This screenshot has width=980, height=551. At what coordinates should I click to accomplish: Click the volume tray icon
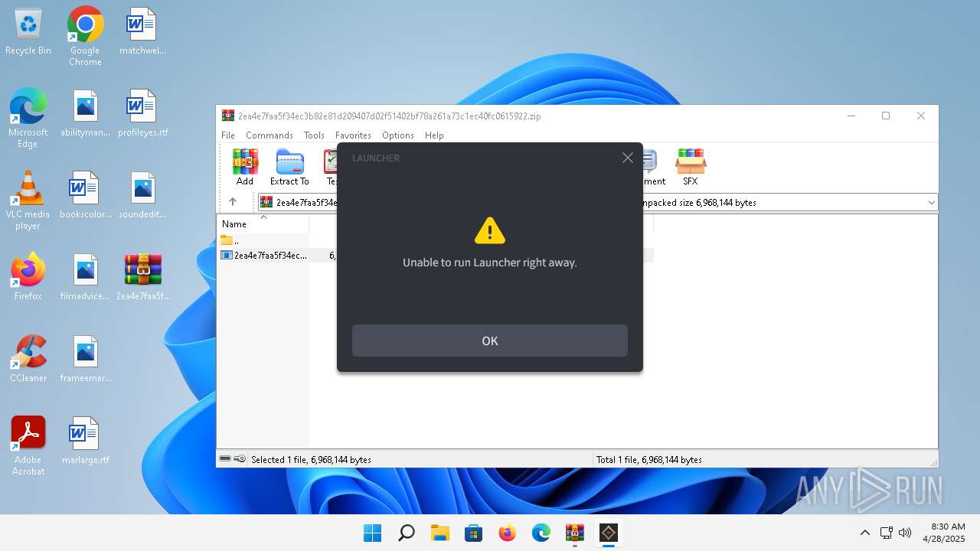point(905,533)
